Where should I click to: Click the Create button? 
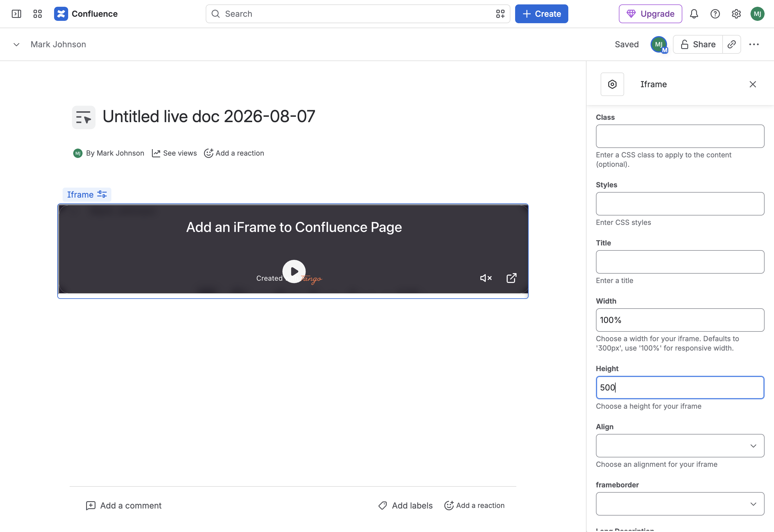click(542, 14)
